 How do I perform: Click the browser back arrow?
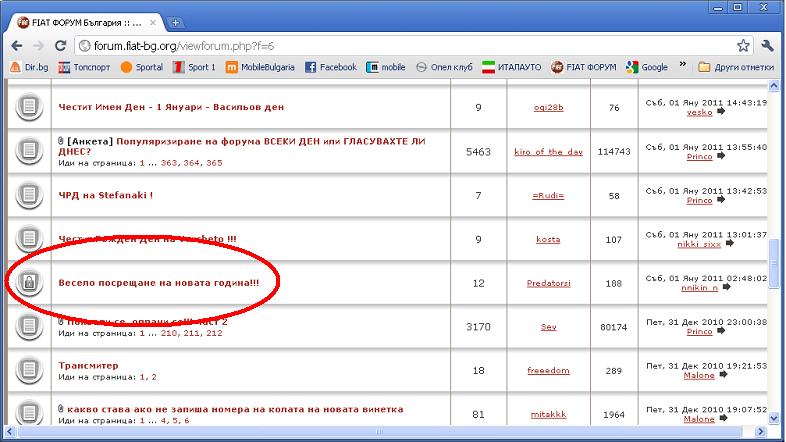14,45
